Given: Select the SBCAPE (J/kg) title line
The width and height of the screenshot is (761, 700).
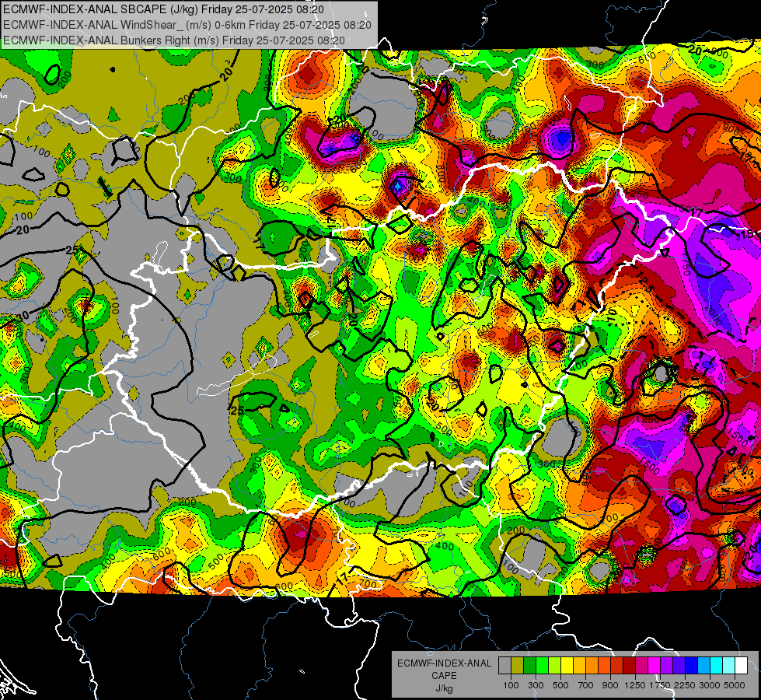Looking at the screenshot, I should coord(163,9).
